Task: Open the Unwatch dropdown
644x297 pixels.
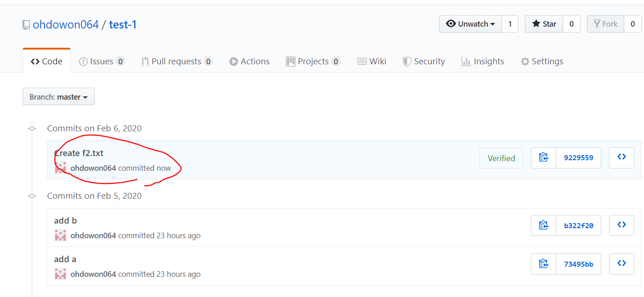Action: coord(470,24)
